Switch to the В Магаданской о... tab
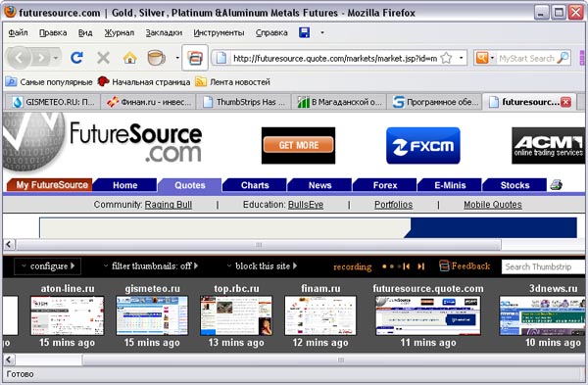The height and width of the screenshot is (385, 588). point(339,102)
